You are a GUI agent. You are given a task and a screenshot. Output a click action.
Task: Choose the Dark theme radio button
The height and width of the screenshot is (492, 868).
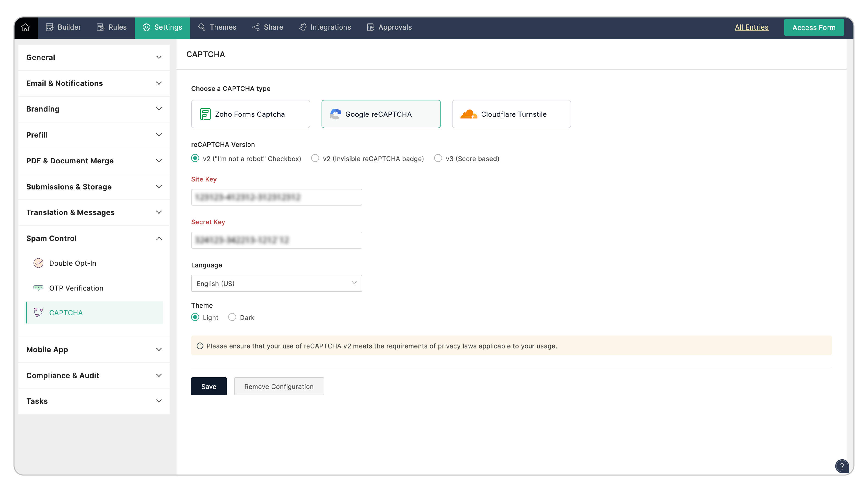(232, 317)
